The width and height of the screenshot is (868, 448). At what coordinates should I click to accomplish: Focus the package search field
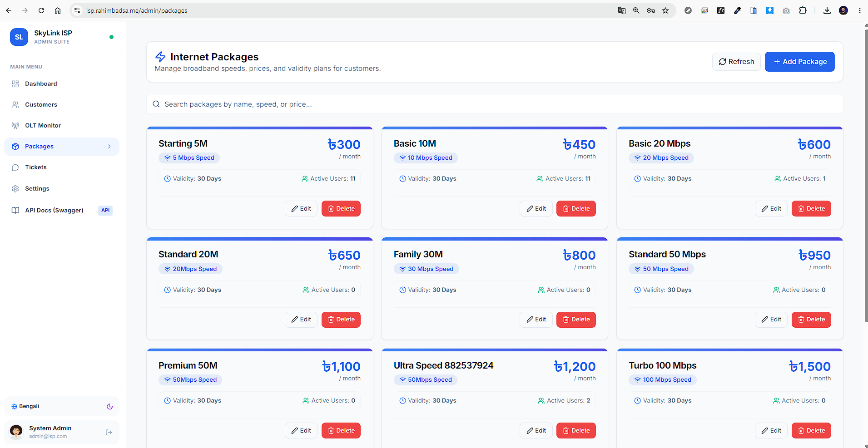point(495,104)
